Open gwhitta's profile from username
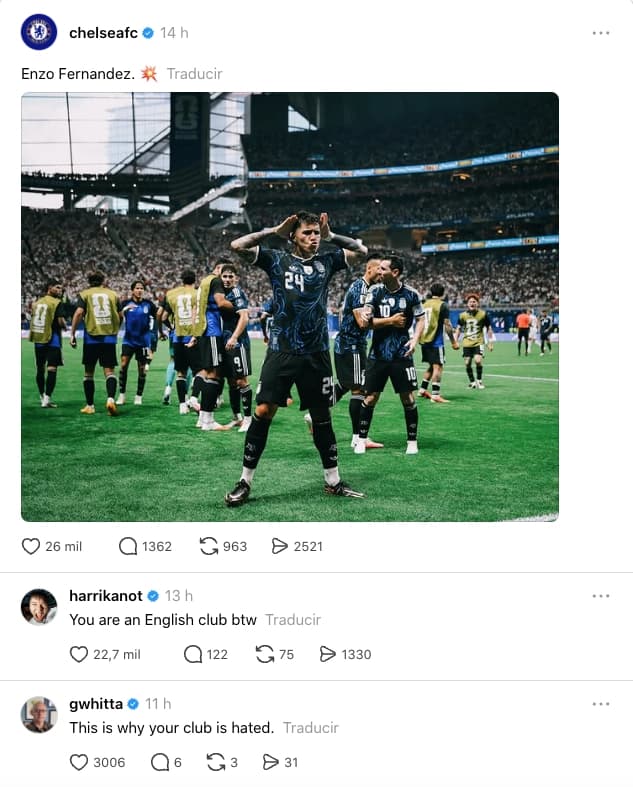633x787 pixels. [96, 704]
